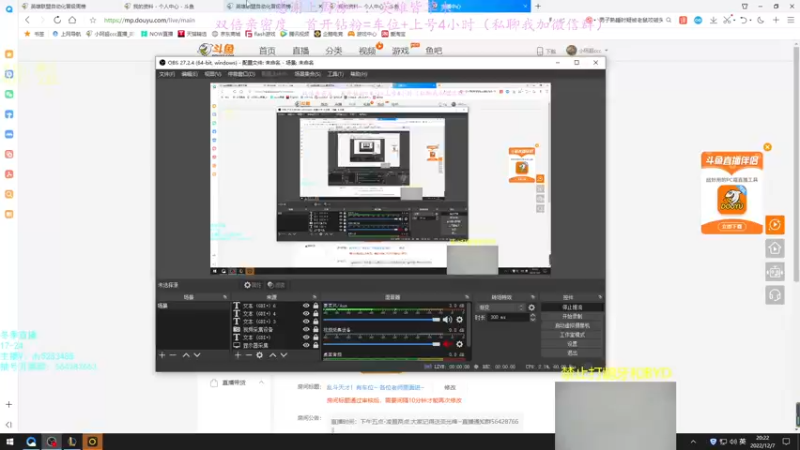Move the selected source down

point(284,355)
